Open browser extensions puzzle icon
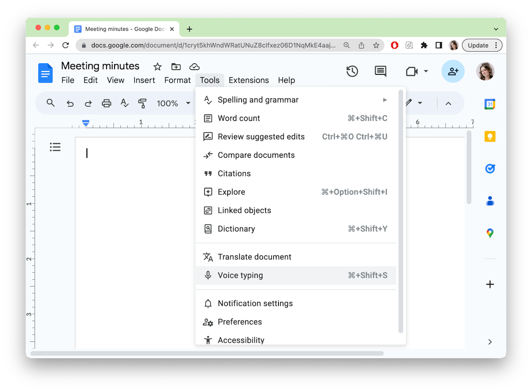This screenshot has height=392, width=532. [x=424, y=45]
